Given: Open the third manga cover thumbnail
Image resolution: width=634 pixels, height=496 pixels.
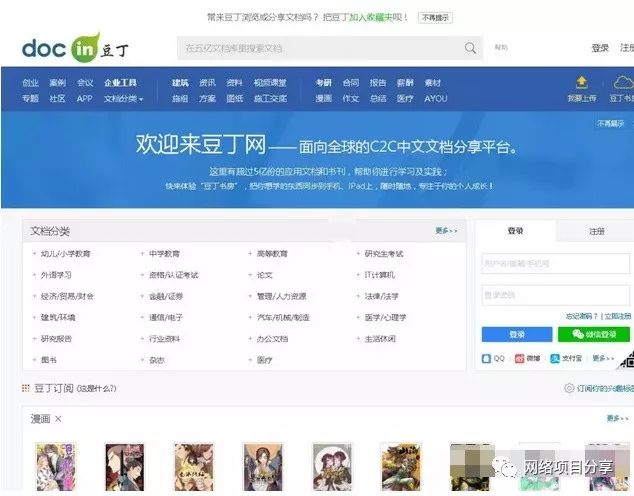Looking at the screenshot, I should [x=194, y=467].
